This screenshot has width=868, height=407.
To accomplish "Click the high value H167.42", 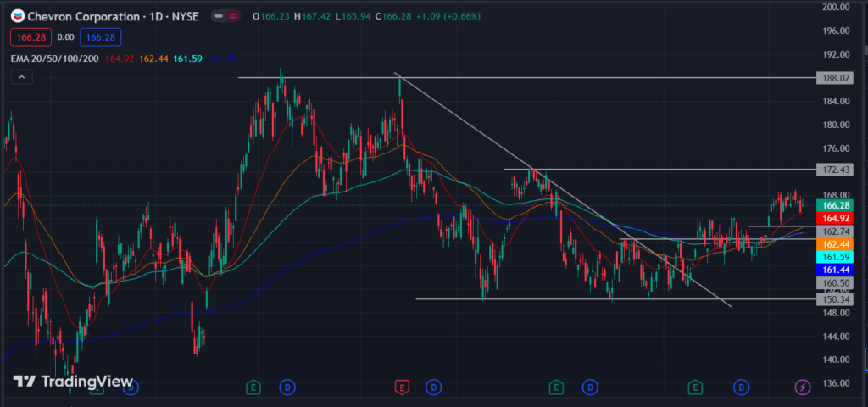I will [313, 16].
